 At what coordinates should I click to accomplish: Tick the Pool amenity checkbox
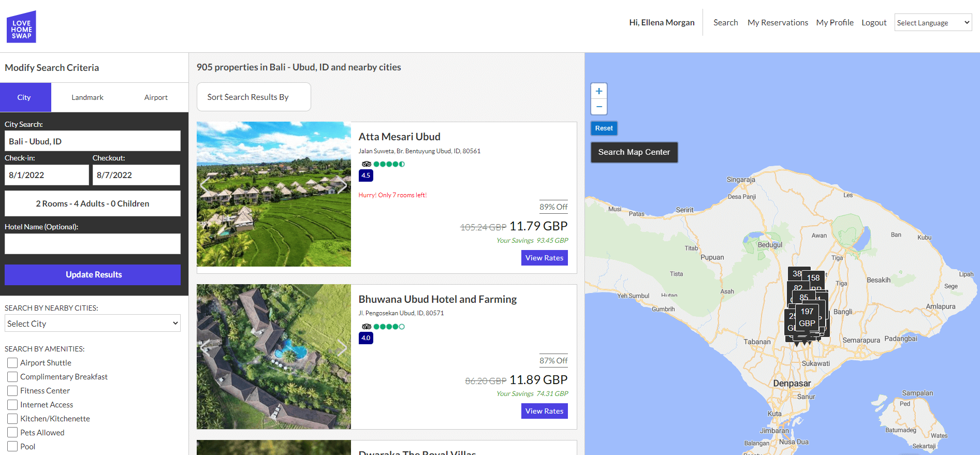12,447
